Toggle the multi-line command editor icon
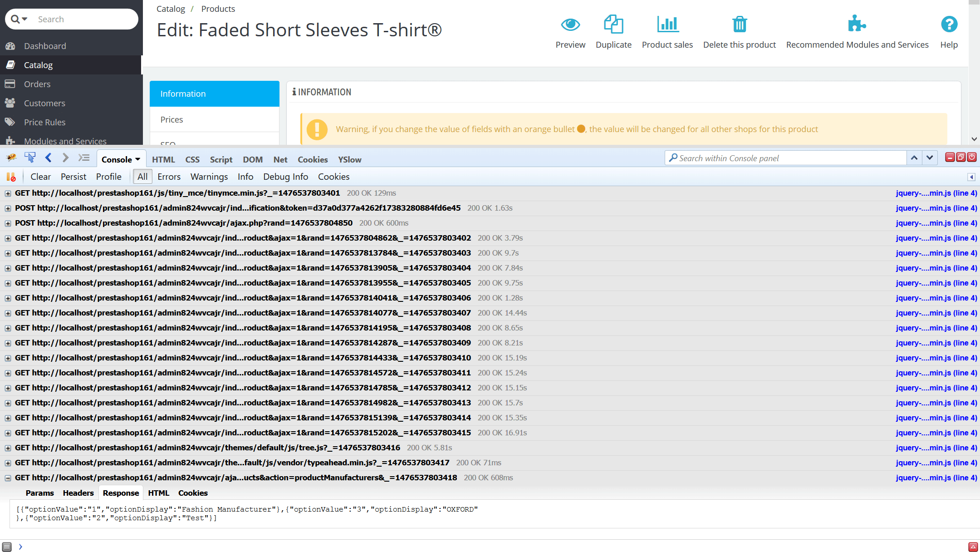Screen dimensions: 980x552 click(x=84, y=158)
